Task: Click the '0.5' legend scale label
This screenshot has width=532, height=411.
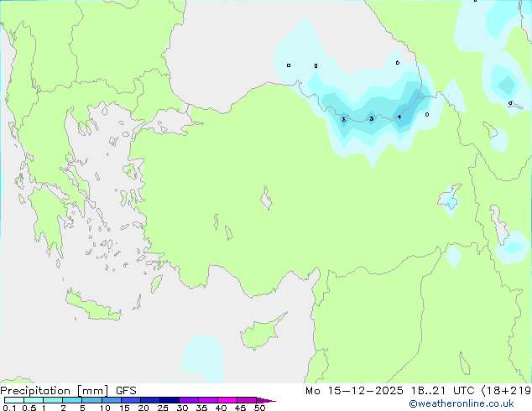Action: tap(29, 408)
